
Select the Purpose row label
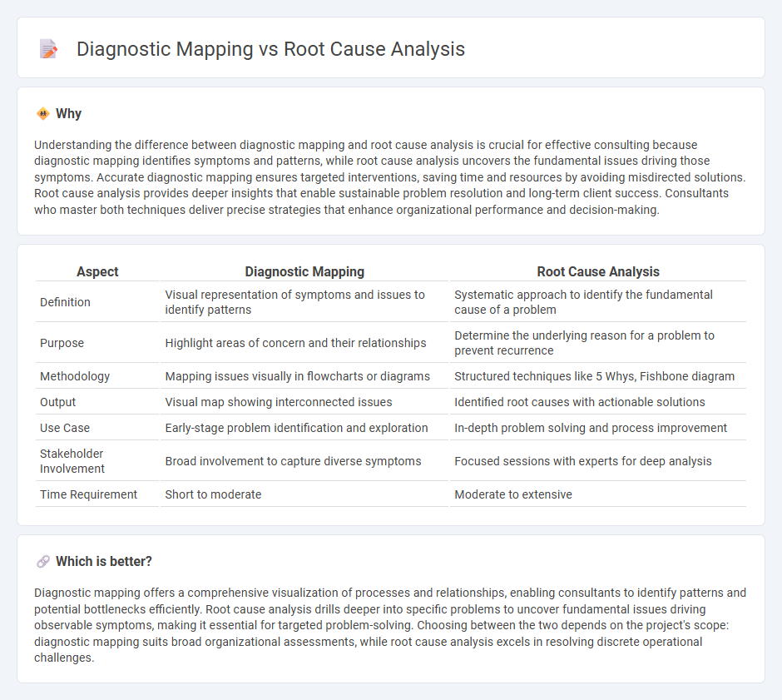pos(62,343)
